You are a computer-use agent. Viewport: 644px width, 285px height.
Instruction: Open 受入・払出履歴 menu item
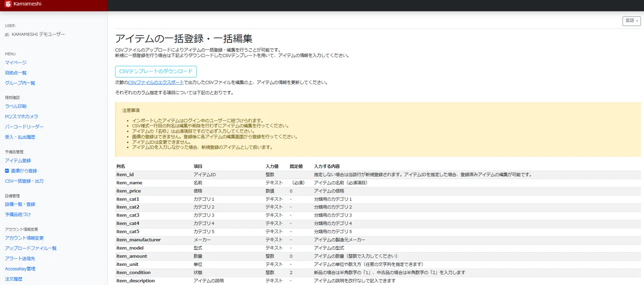20,136
